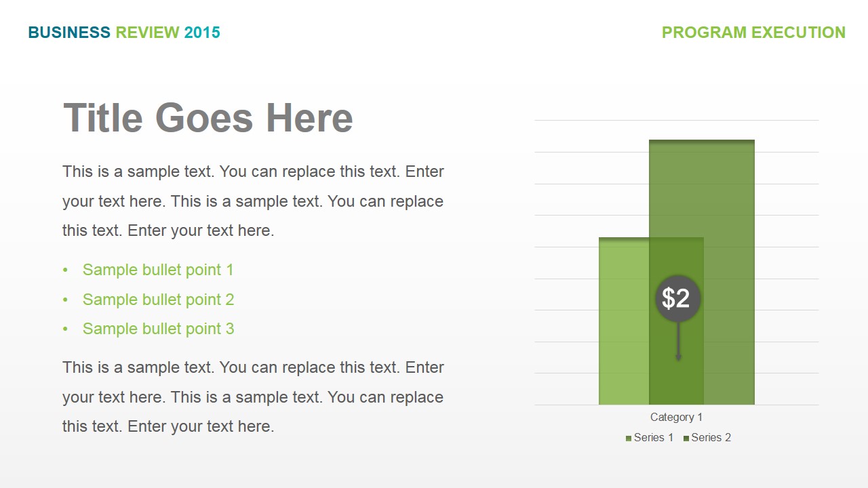
Task: Click the arrow tip below the $2 marker
Action: [x=678, y=357]
